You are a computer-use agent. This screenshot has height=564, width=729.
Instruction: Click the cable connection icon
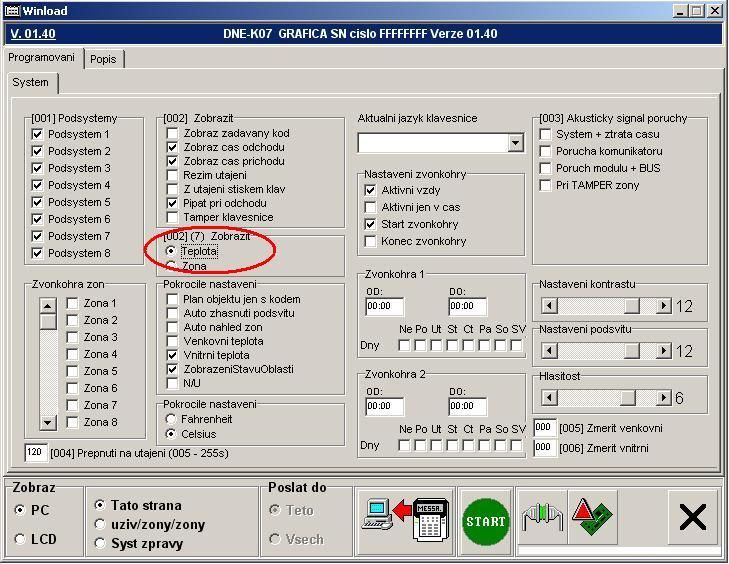tap(541, 517)
